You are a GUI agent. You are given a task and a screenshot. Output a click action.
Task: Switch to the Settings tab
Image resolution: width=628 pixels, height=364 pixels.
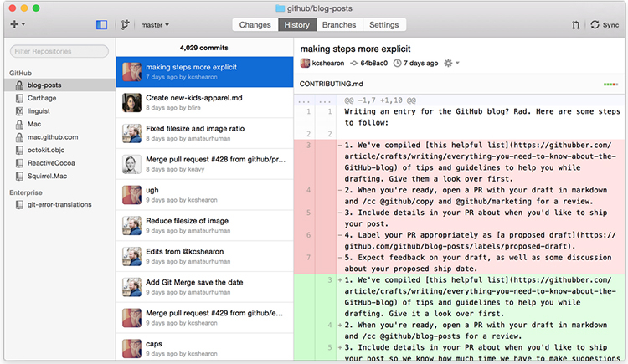click(x=383, y=25)
